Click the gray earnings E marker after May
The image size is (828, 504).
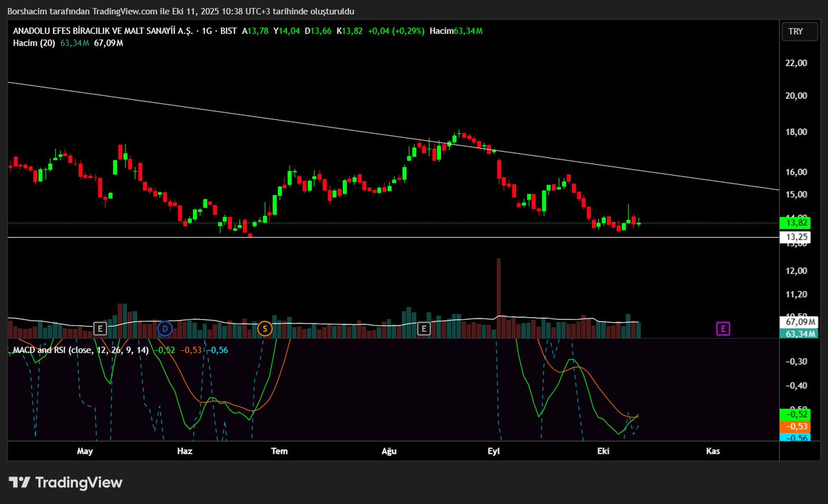[100, 328]
